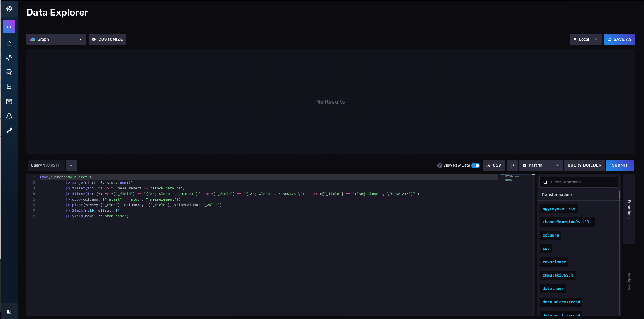
Task: Open the Load Data upload icon
Action: coord(9,43)
